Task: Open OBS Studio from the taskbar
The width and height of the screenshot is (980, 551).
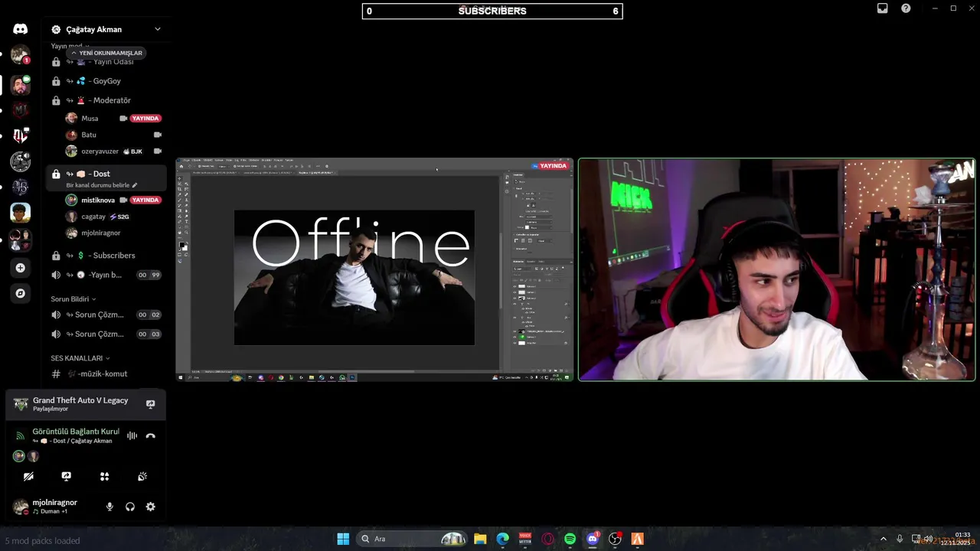Action: coord(615,539)
